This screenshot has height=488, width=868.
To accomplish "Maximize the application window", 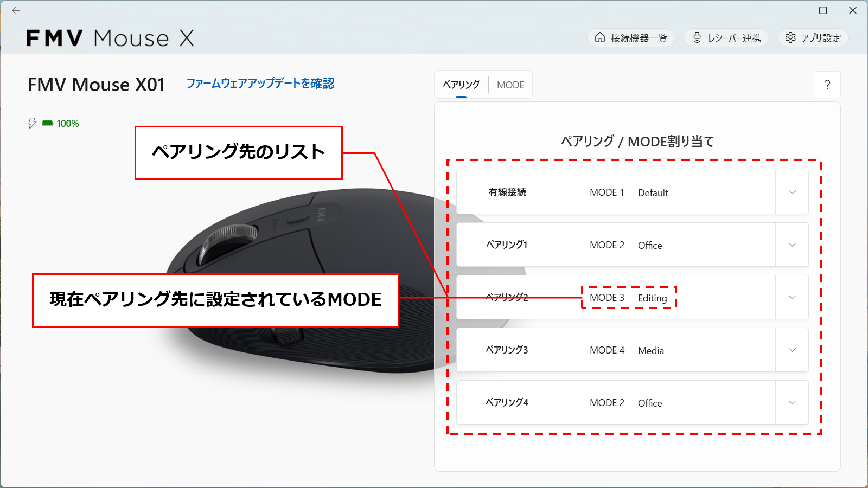I will tap(823, 10).
